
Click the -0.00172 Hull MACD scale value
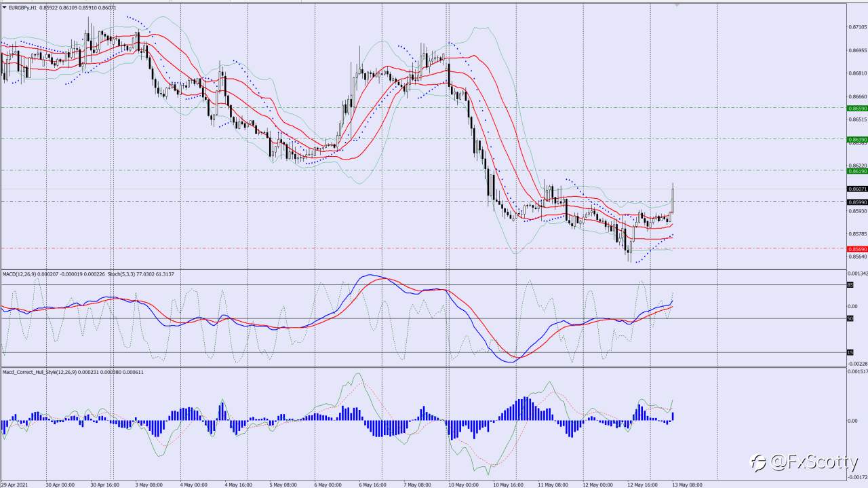[x=857, y=477]
